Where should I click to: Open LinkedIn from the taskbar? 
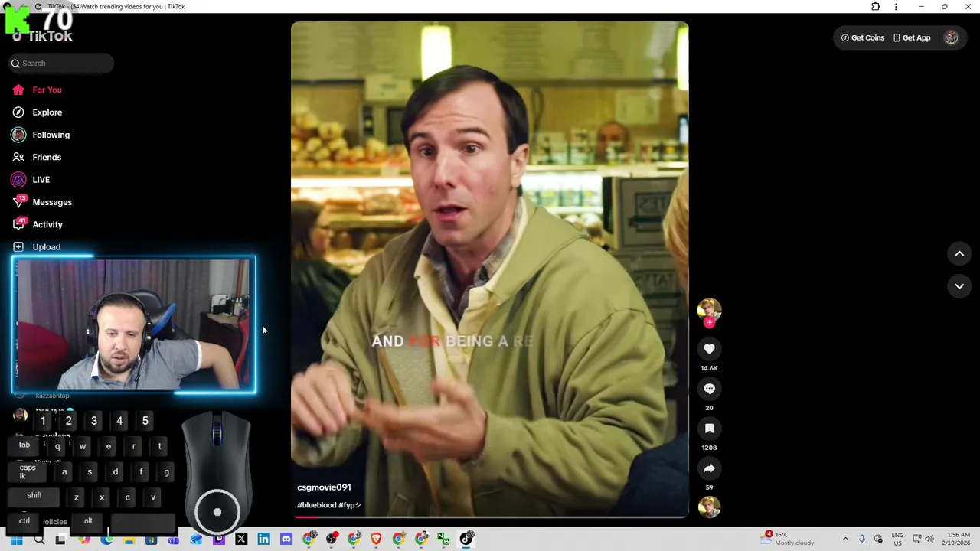point(263,539)
